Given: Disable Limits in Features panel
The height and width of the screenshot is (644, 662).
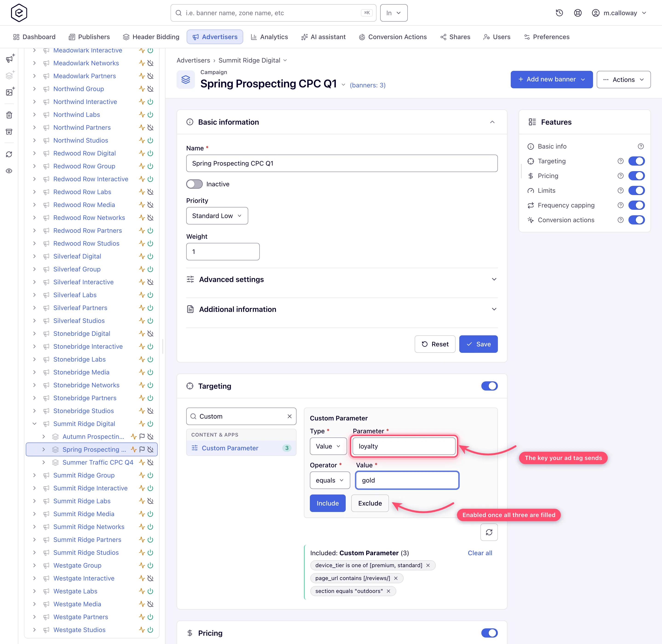Looking at the screenshot, I should pyautogui.click(x=636, y=191).
